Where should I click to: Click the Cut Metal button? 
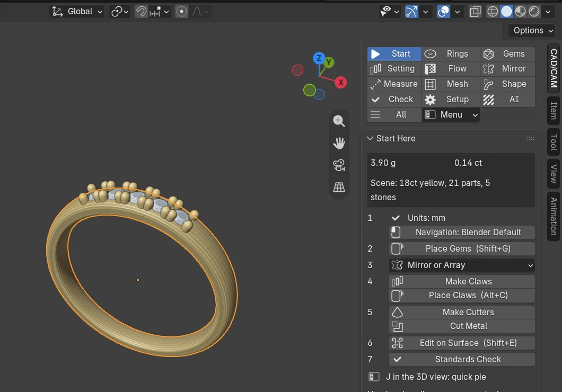pyautogui.click(x=462, y=326)
